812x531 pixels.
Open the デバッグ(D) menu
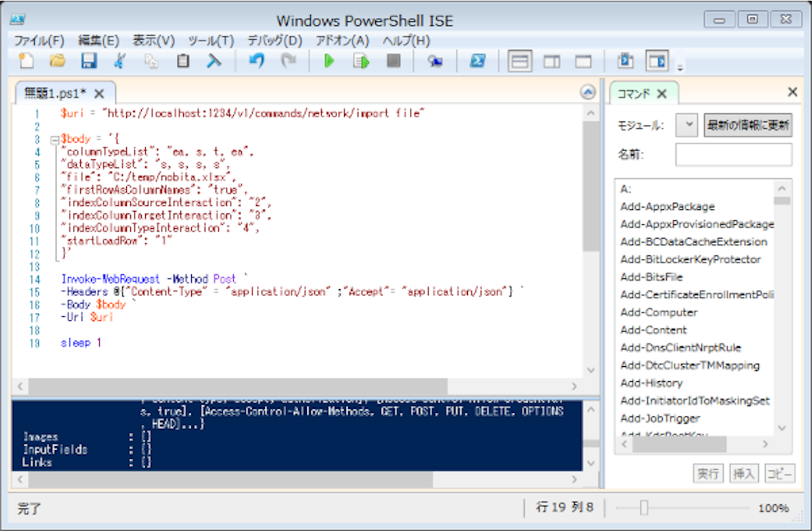coord(274,40)
